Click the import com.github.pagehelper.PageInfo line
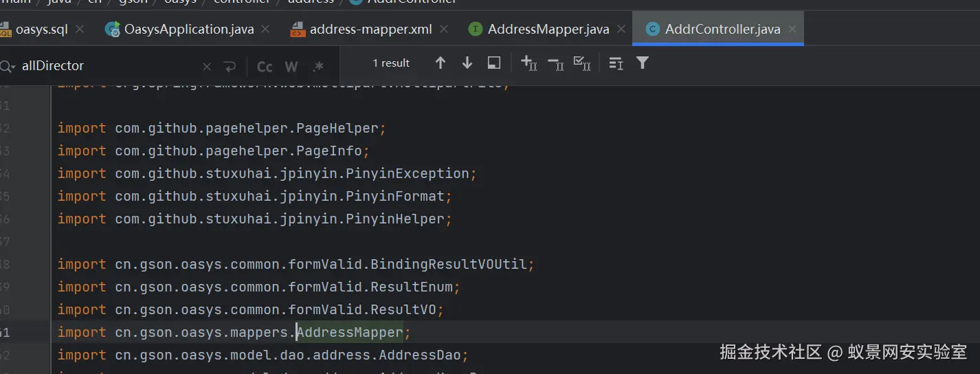 click(x=214, y=151)
